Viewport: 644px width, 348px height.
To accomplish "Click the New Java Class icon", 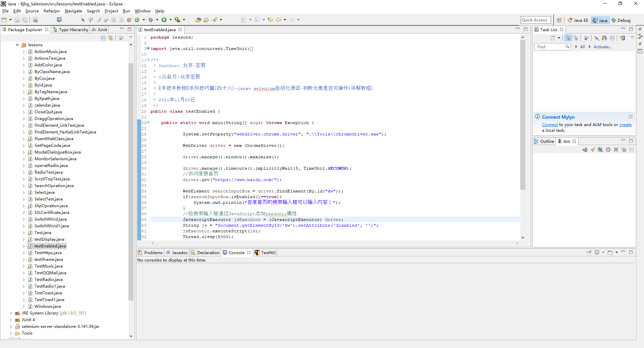I will click(137, 20).
